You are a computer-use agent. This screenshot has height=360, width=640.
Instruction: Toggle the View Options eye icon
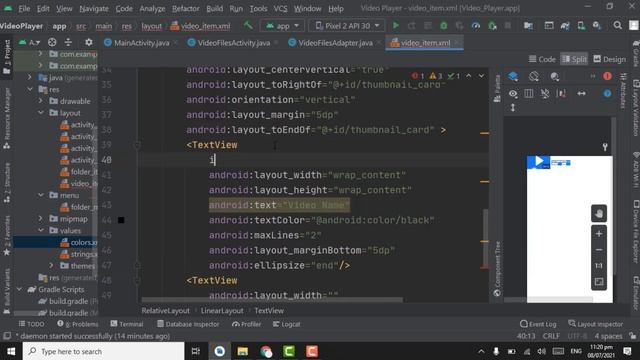[513, 94]
